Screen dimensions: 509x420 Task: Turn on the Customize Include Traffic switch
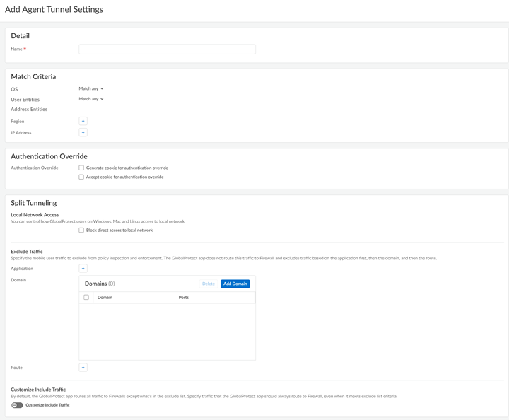17,405
